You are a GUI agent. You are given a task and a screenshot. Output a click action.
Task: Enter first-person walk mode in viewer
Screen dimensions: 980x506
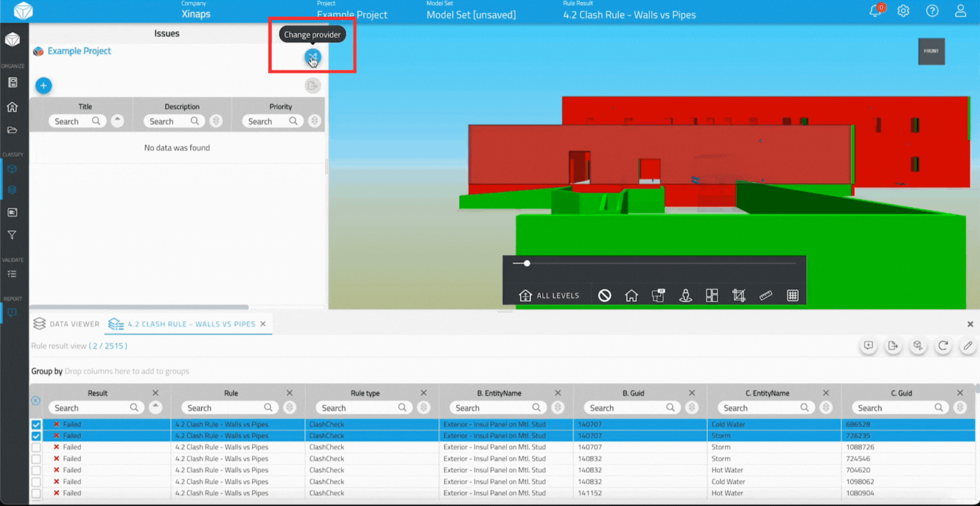[685, 295]
